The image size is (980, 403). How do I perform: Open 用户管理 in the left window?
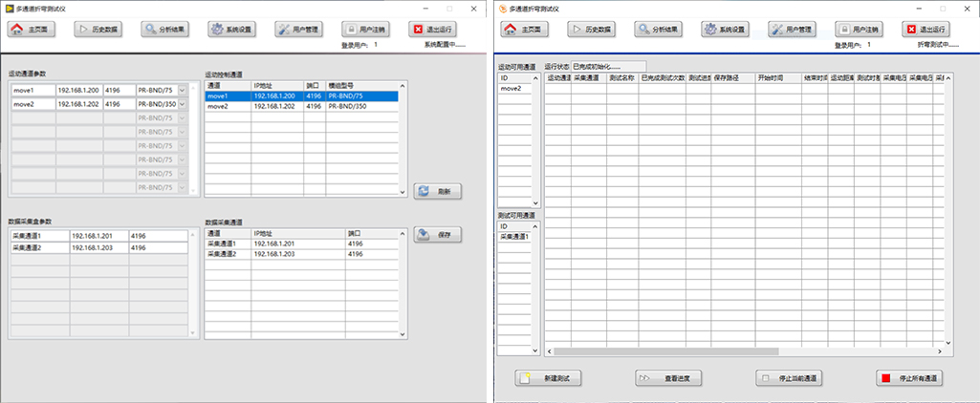(300, 30)
